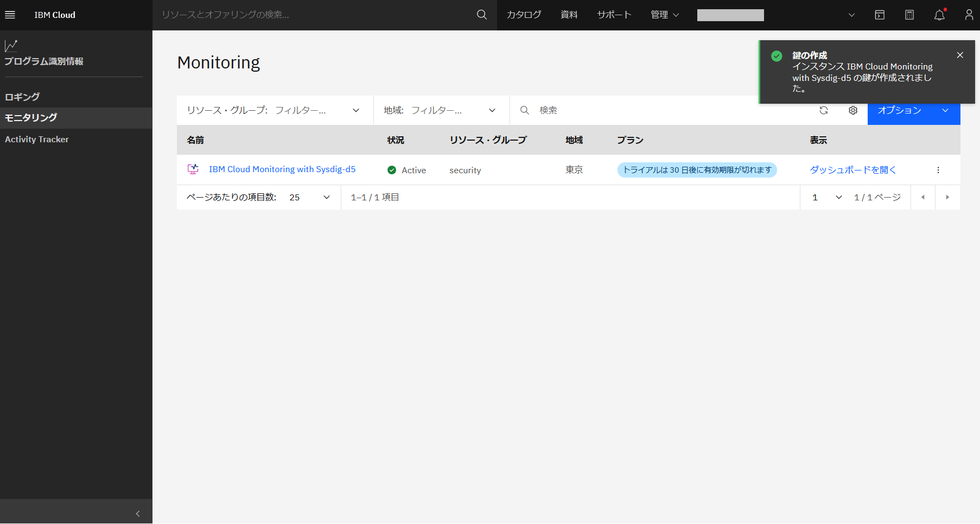Collapse the sidebar with chevron
This screenshot has width=980, height=524.
138,514
